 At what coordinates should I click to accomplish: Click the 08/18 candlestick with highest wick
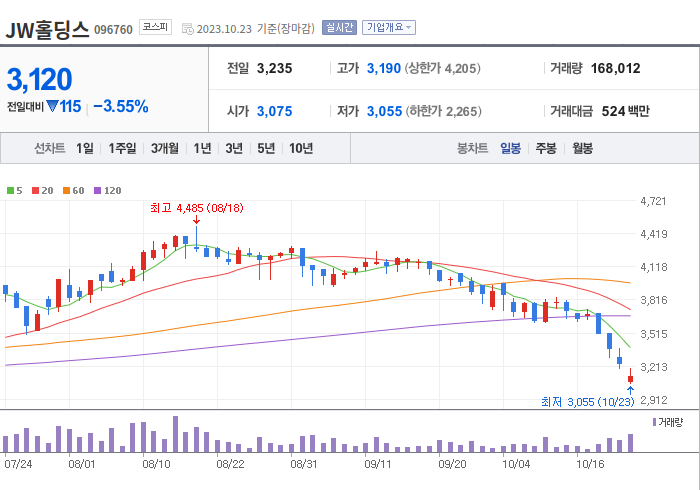tap(196, 241)
